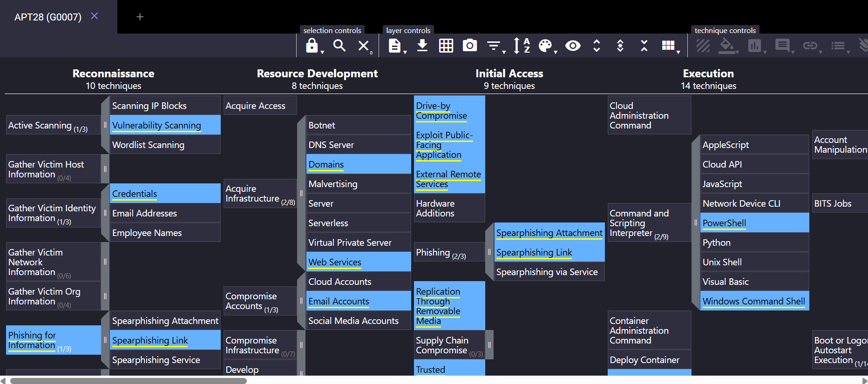Open the matrix layout options
The height and width of the screenshot is (384, 868).
(x=669, y=46)
